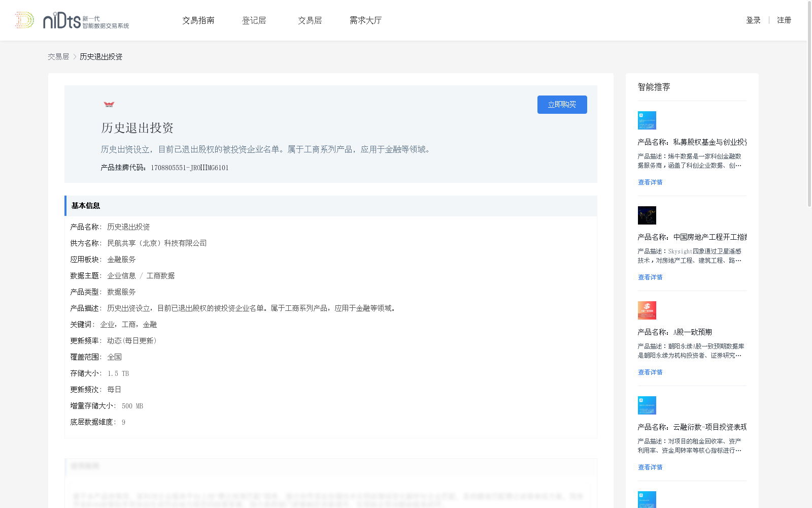Click the supplier red logo icon

109,104
